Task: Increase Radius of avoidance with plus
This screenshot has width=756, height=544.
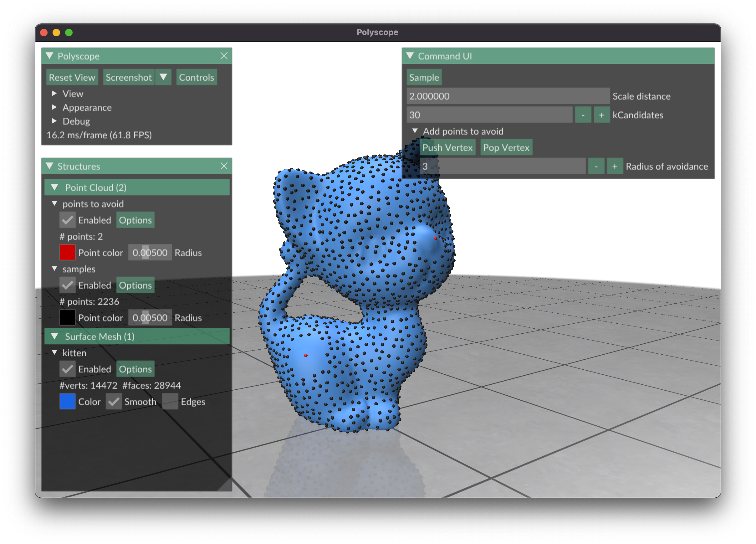Action: 614,166
